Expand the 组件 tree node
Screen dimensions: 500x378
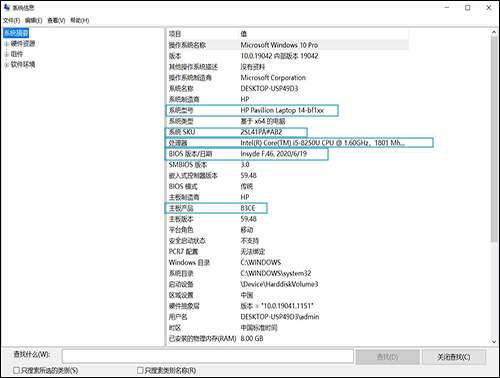click(6, 54)
